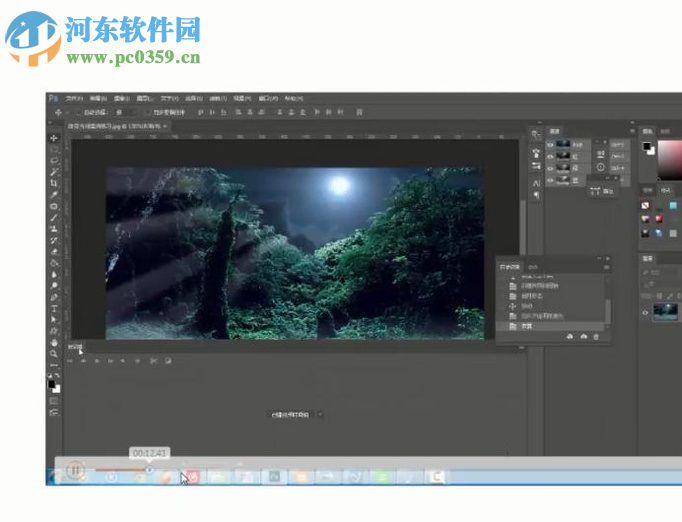Select the Eraser tool

(54, 251)
